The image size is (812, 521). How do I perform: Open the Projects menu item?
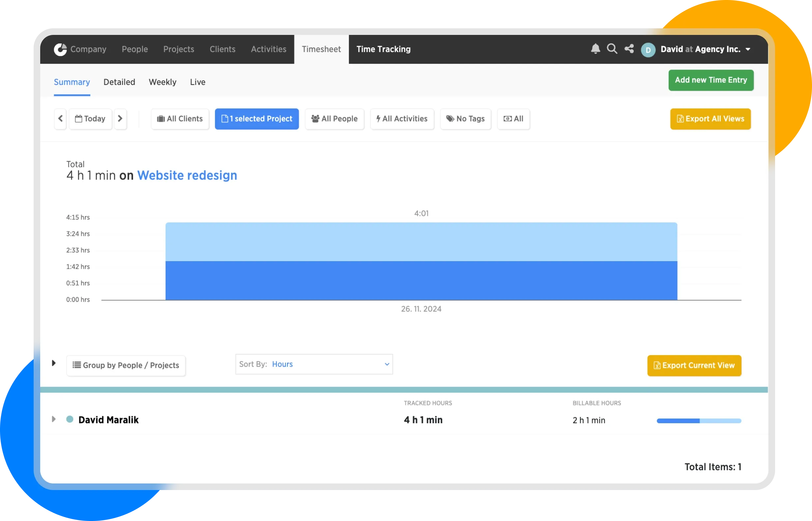[179, 49]
